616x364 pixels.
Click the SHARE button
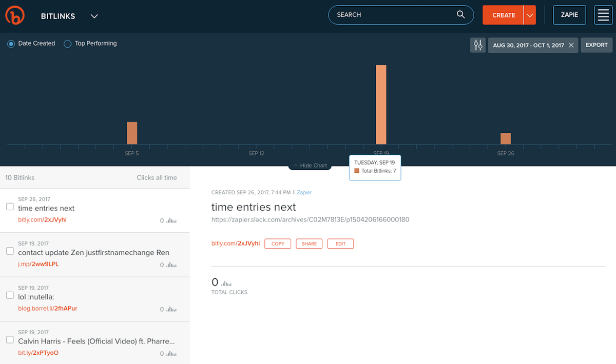point(309,244)
